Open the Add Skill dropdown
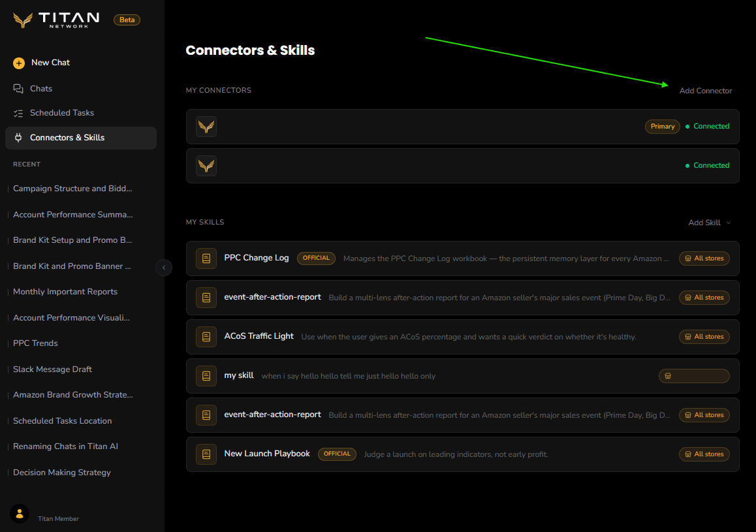The height and width of the screenshot is (532, 756). (x=709, y=223)
